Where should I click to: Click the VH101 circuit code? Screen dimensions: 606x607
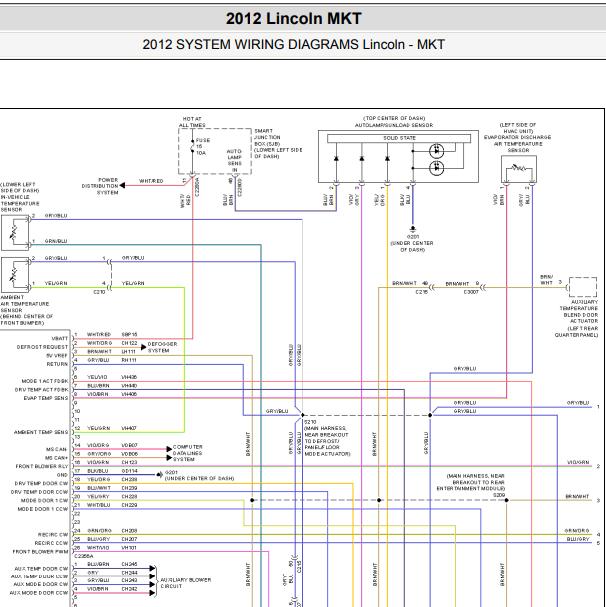tap(129, 547)
